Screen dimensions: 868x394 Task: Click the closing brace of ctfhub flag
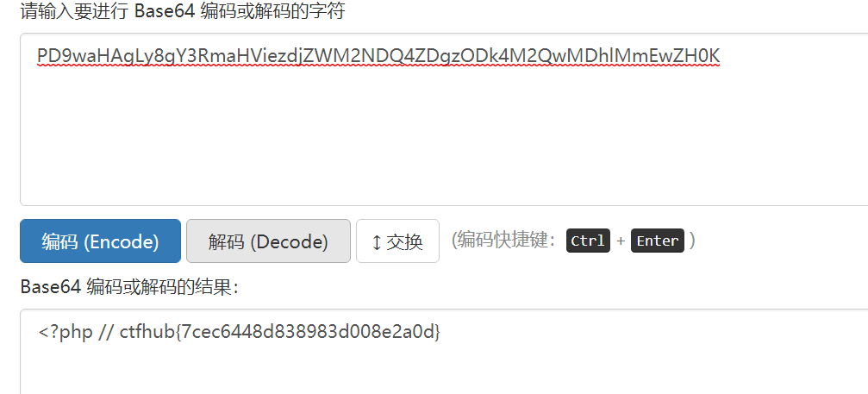pyautogui.click(x=437, y=332)
